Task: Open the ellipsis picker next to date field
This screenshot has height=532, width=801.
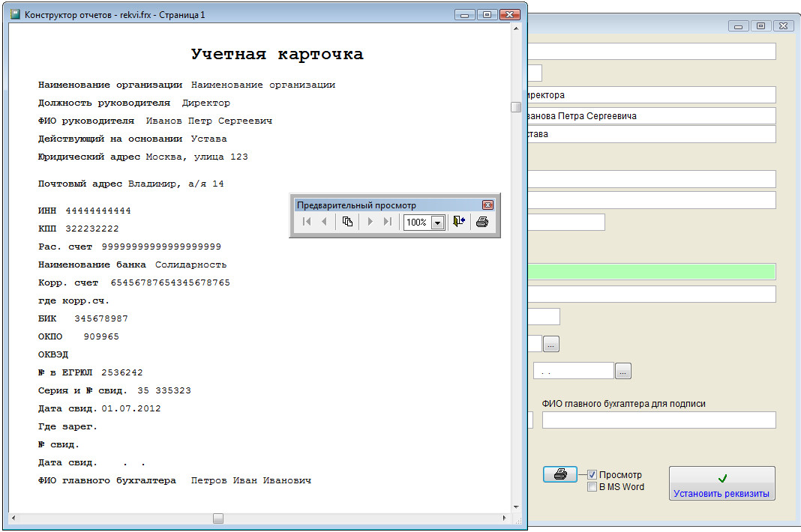Action: [x=623, y=371]
